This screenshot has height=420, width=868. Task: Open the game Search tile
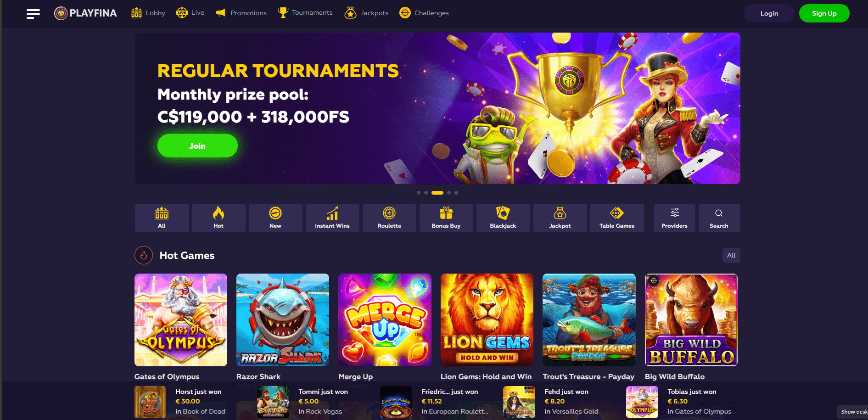pos(719,218)
